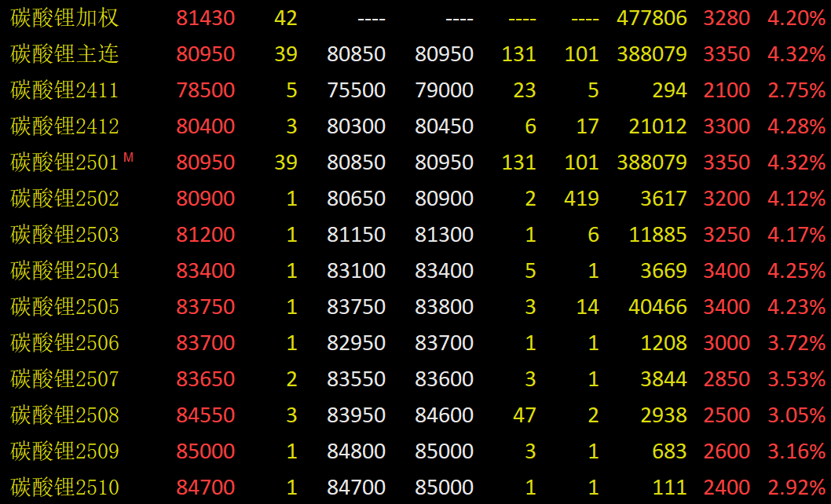This screenshot has width=831, height=504.
Task: Select the 碳酸锂2509 contract name
Action: (x=64, y=451)
